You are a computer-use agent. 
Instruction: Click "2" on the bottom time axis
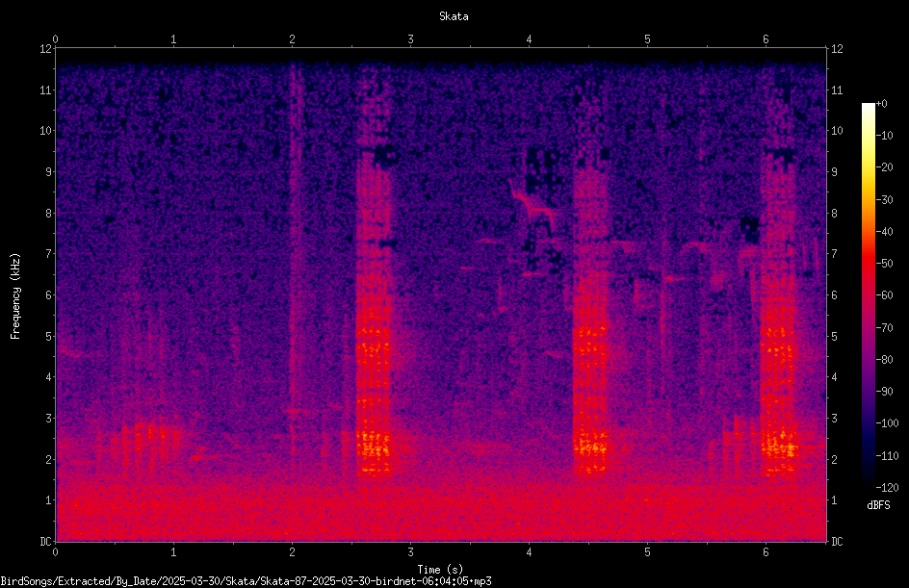(292, 552)
